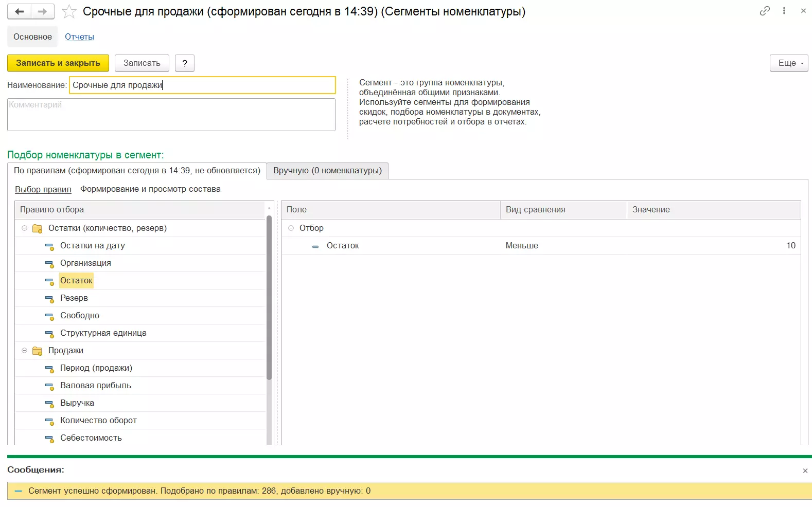Viewport: 812px width, 507px height.
Task: Open the Еще dropdown menu
Action: [x=789, y=63]
